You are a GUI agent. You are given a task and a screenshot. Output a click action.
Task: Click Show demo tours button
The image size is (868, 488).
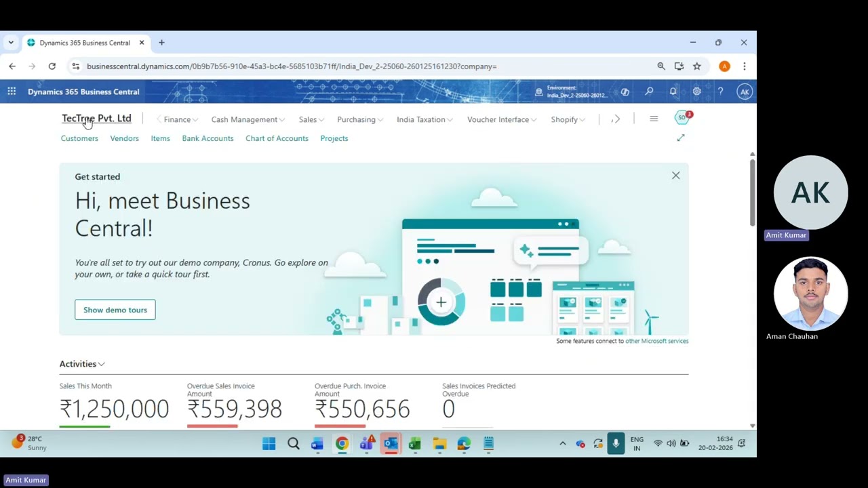(115, 310)
